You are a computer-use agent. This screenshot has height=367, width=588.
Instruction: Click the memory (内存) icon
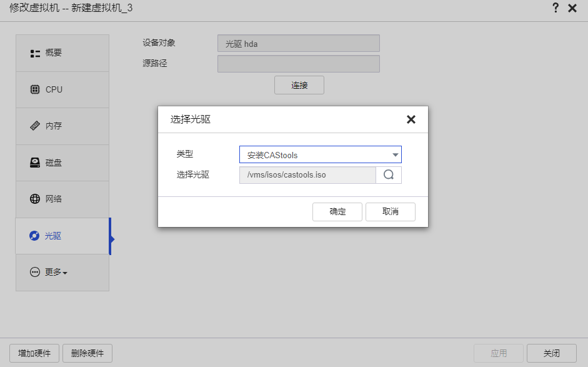[35, 126]
